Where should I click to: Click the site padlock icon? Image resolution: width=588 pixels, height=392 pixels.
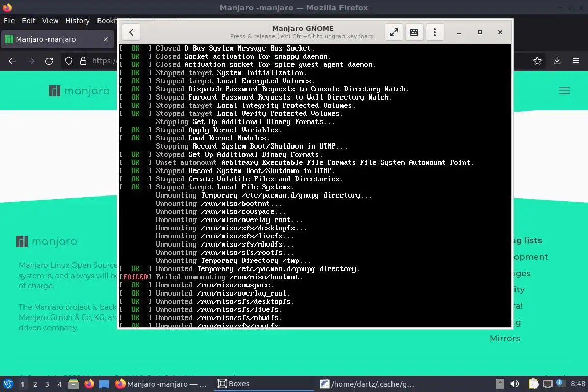coord(83,61)
